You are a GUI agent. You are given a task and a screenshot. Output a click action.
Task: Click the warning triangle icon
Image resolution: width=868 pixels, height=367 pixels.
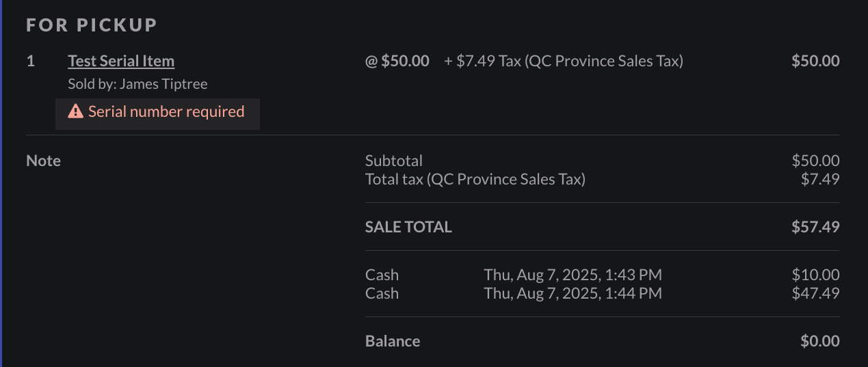pyautogui.click(x=75, y=111)
